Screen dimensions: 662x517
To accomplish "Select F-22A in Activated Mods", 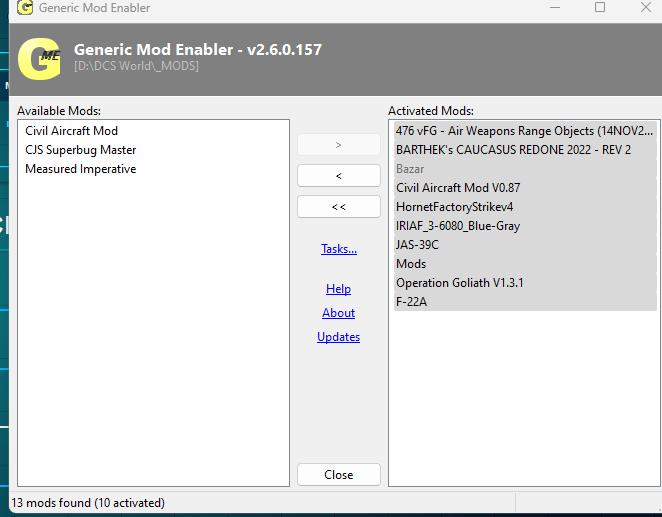I will (525, 302).
